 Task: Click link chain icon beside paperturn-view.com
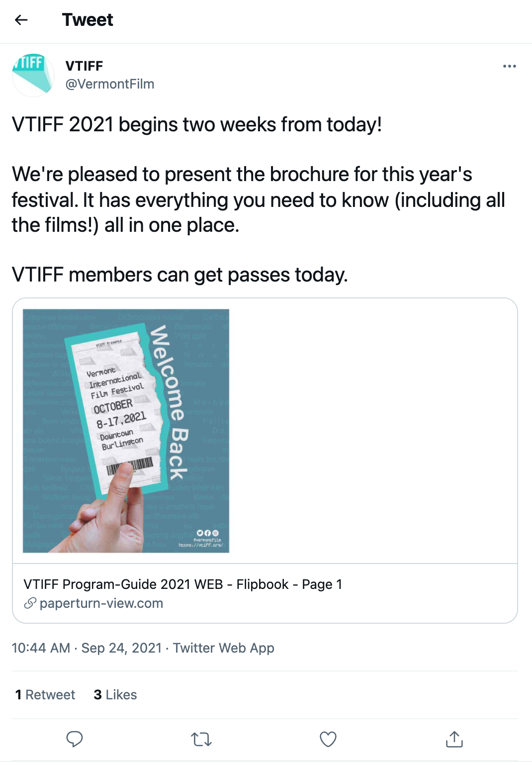[30, 603]
